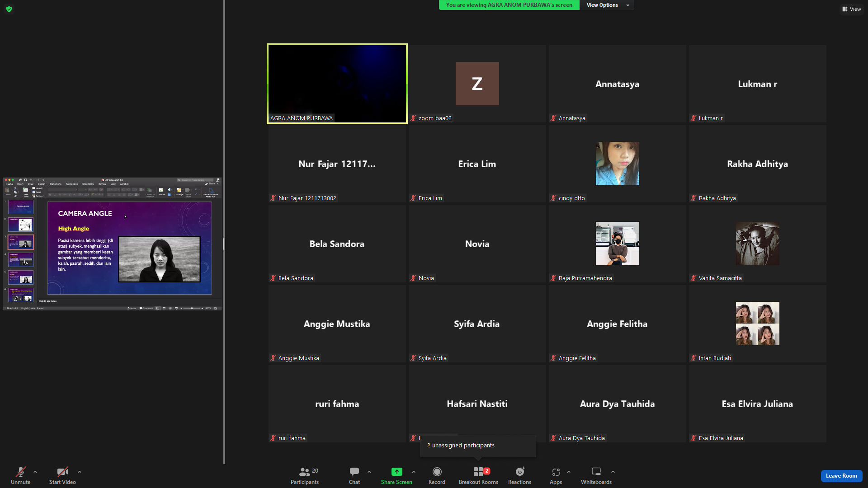Expand share options arrow next to Share Screen

[414, 472]
